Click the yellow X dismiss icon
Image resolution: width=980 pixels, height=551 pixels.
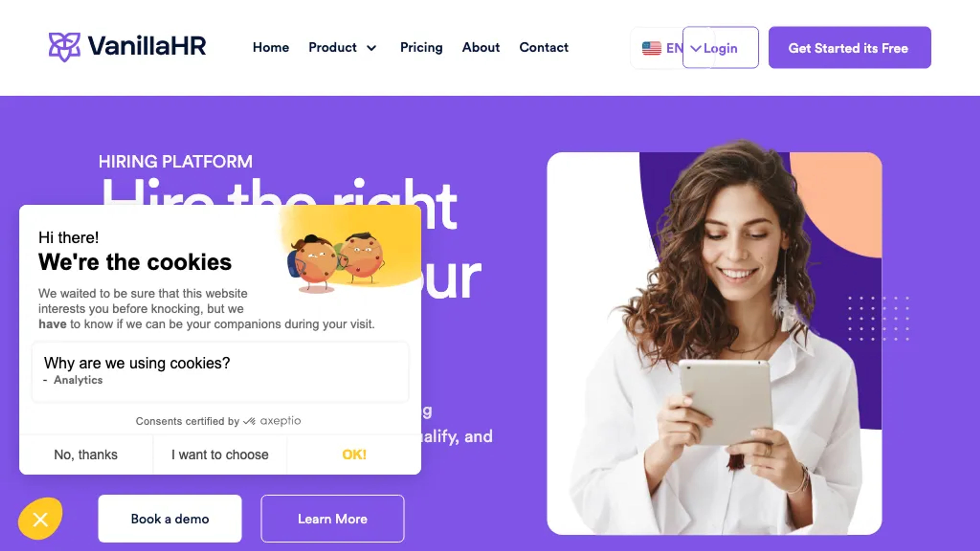click(40, 519)
